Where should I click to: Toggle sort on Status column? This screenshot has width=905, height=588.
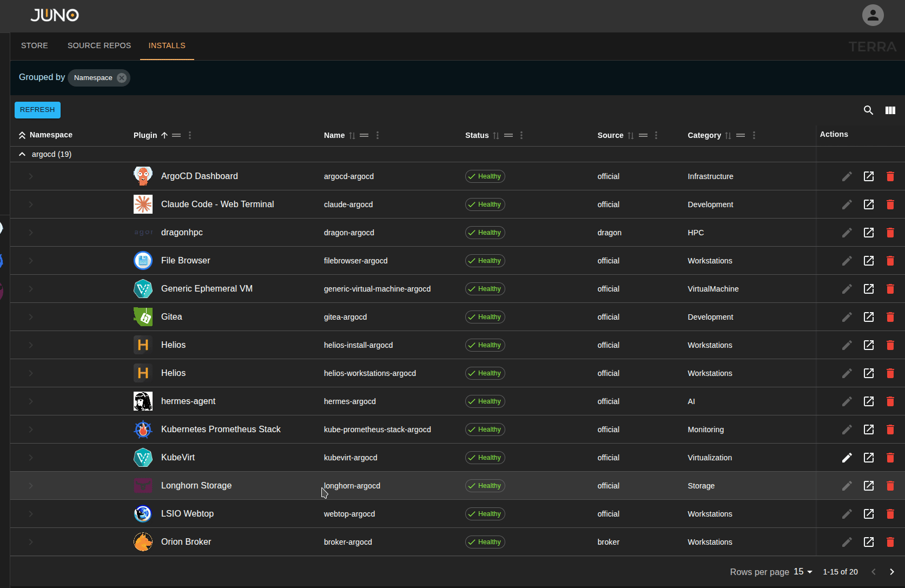pos(496,135)
